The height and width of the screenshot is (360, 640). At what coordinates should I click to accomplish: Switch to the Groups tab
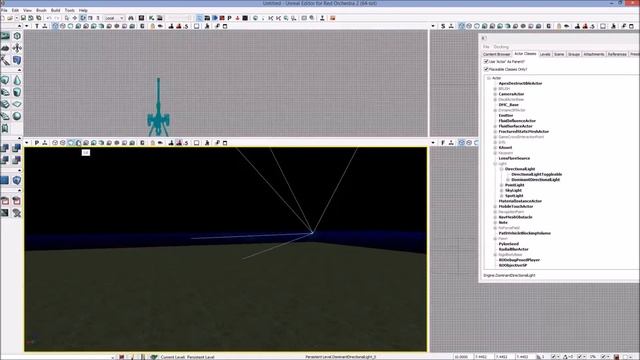pos(574,54)
